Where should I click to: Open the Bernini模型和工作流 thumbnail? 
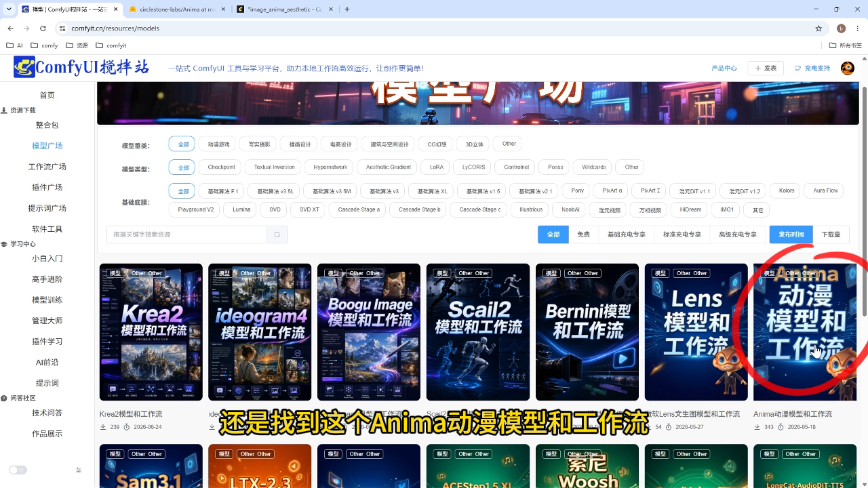tap(587, 332)
